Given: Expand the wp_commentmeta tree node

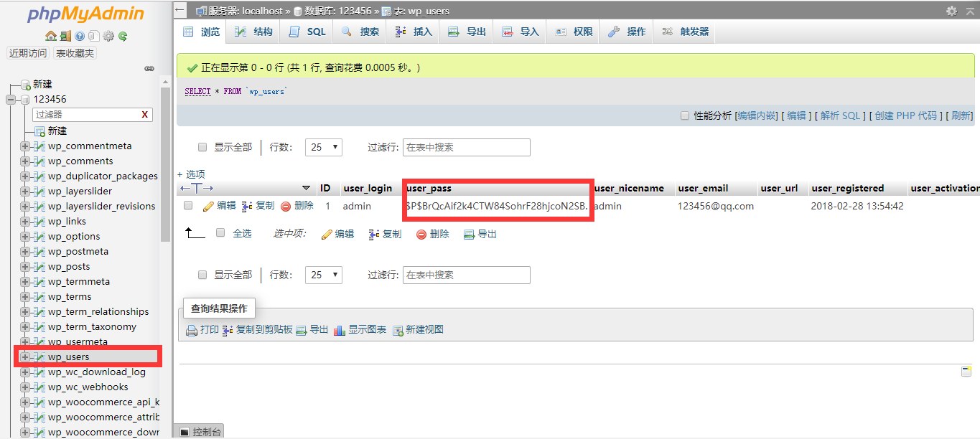Looking at the screenshot, I should (25, 146).
